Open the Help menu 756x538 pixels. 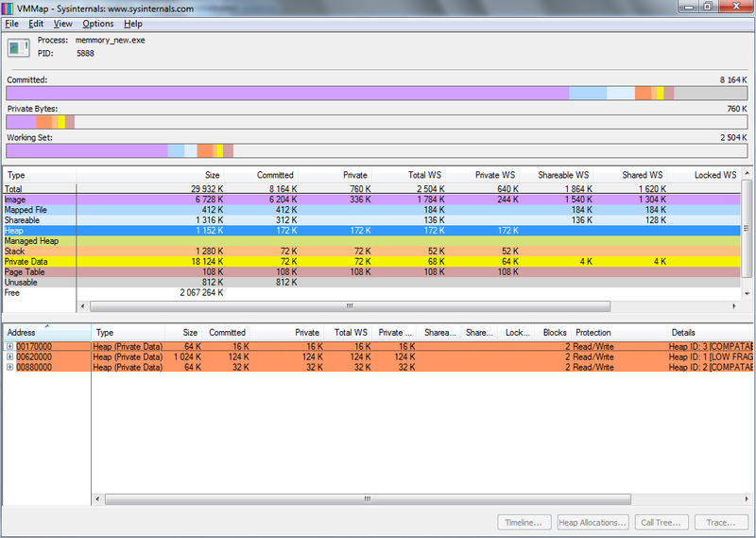point(132,24)
